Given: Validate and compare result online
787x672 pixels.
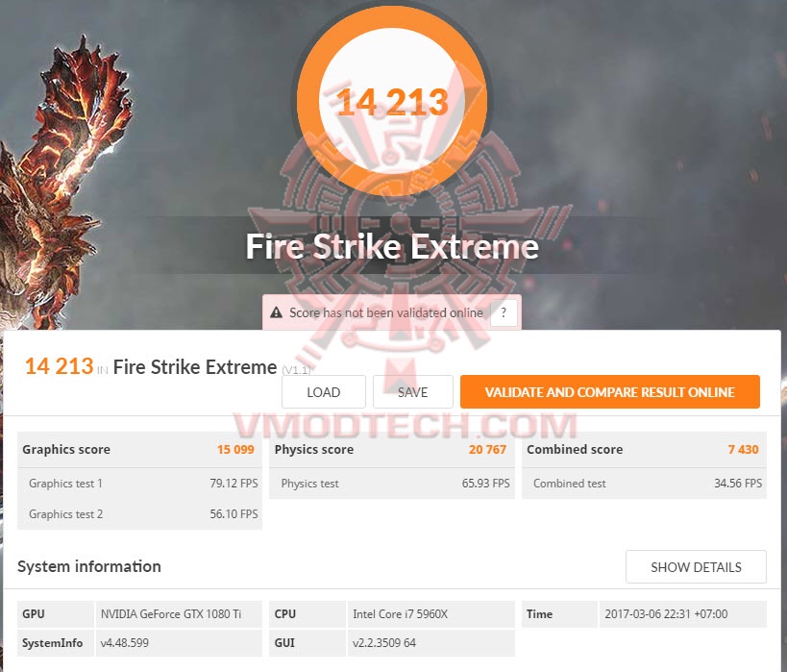Looking at the screenshot, I should pos(610,391).
